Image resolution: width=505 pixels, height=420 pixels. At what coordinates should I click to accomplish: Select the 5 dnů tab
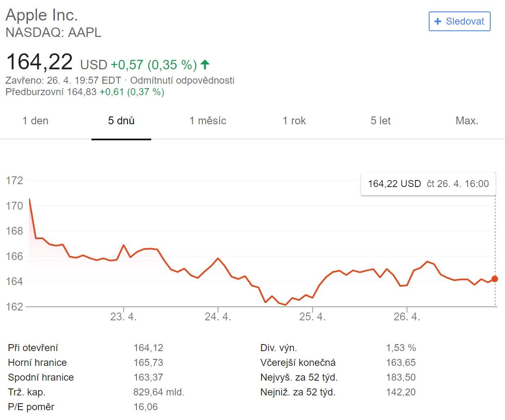point(121,121)
